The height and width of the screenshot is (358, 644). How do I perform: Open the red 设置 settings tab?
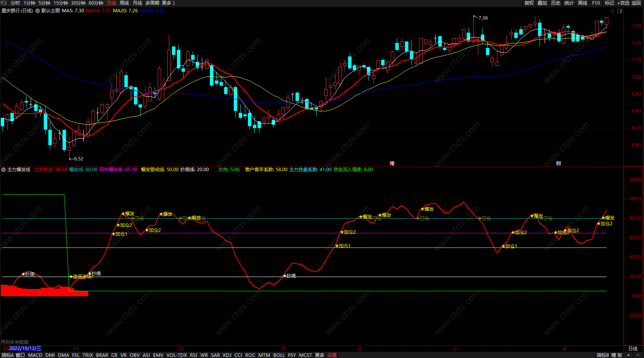point(332,355)
